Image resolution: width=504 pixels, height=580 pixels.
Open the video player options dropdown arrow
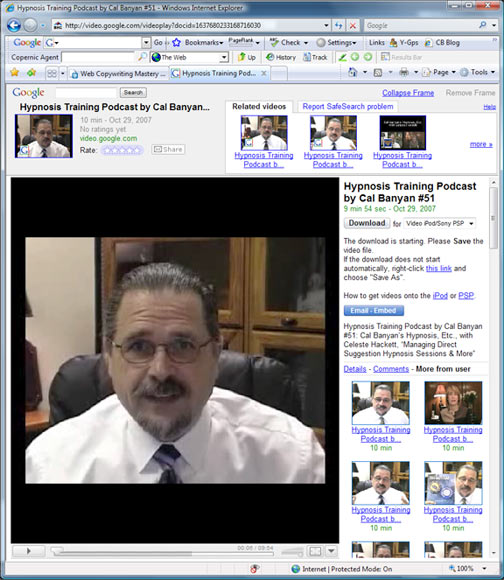point(331,552)
